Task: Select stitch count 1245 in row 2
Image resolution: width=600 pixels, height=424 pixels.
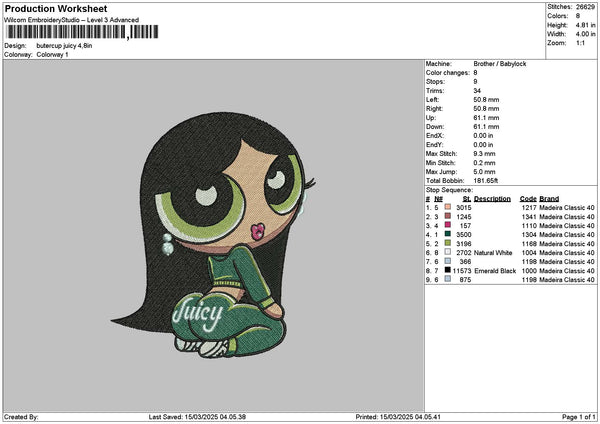Action: pyautogui.click(x=463, y=217)
